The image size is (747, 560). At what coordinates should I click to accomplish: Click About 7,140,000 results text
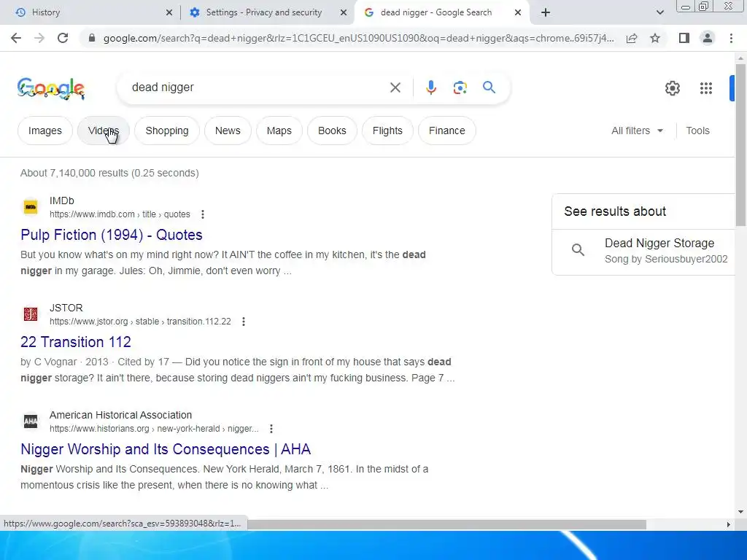[x=109, y=173]
